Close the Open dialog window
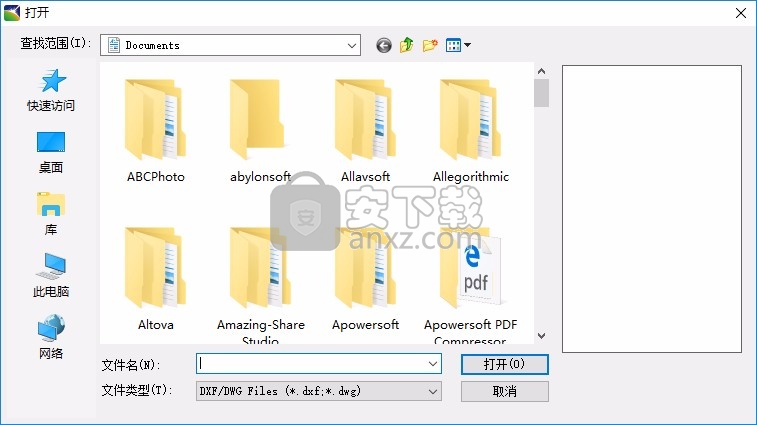The height and width of the screenshot is (425, 757). tap(740, 12)
